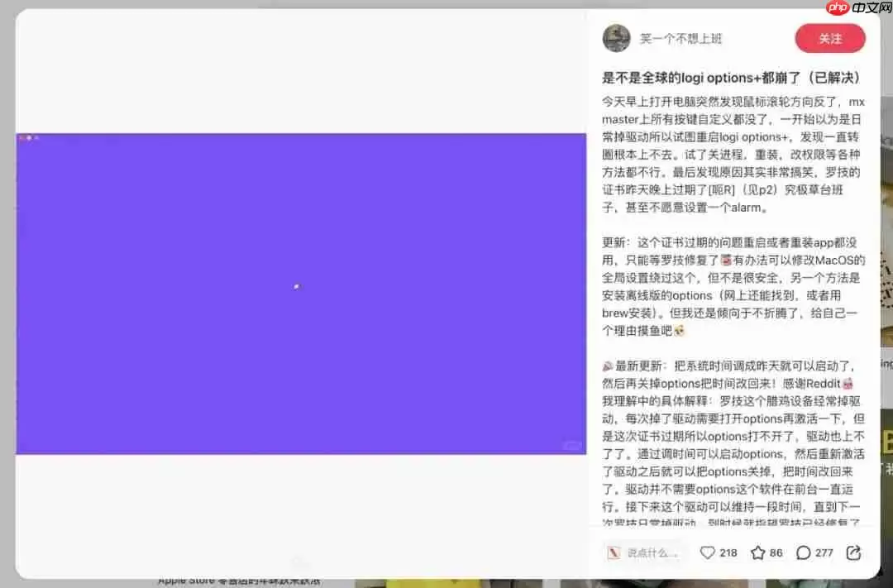Toggle like on the post with the heart icon

coord(708,552)
